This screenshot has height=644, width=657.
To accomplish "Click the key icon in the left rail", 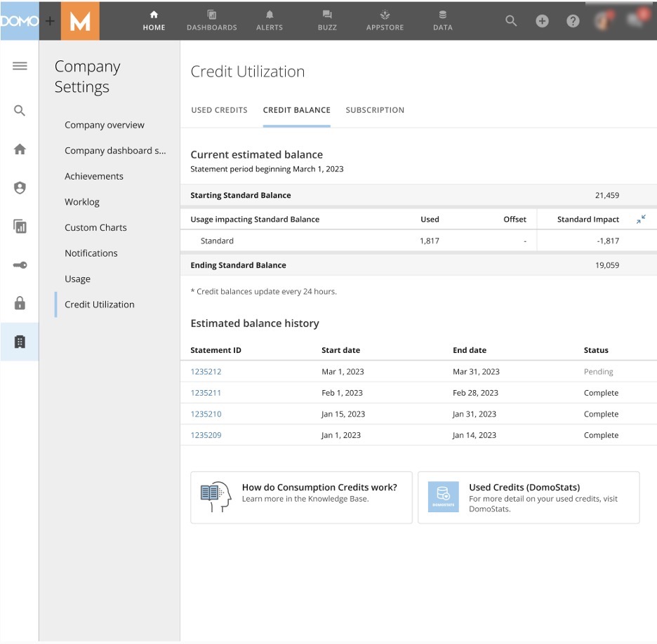I will point(20,265).
